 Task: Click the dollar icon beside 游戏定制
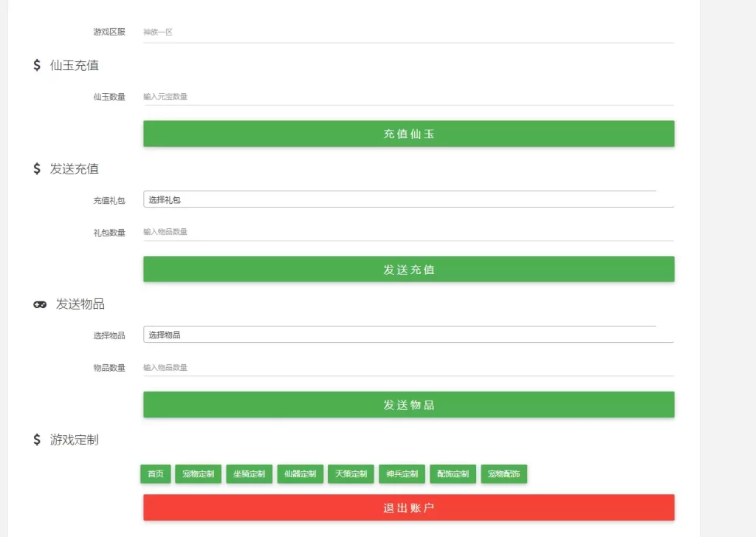[37, 440]
